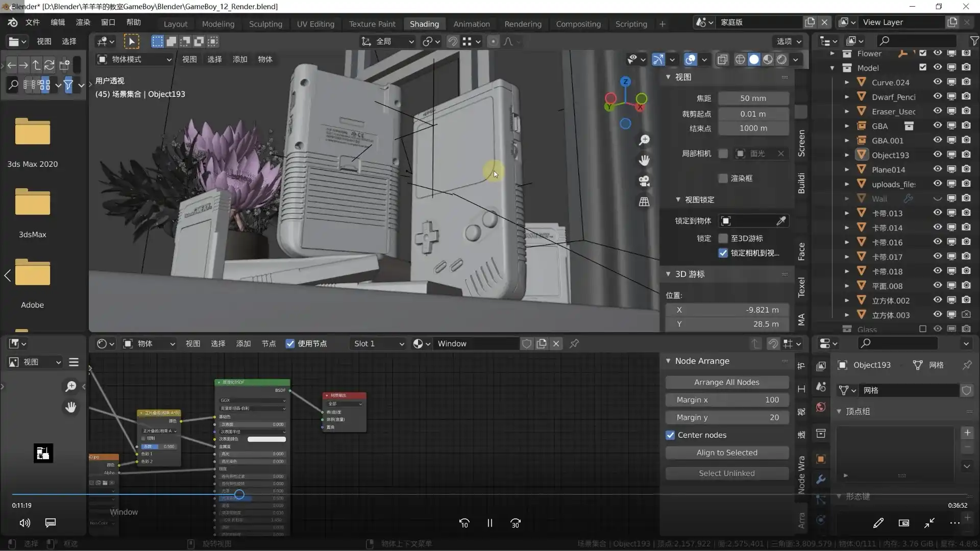The width and height of the screenshot is (980, 551).
Task: Pause playback in the timeline
Action: 489,523
